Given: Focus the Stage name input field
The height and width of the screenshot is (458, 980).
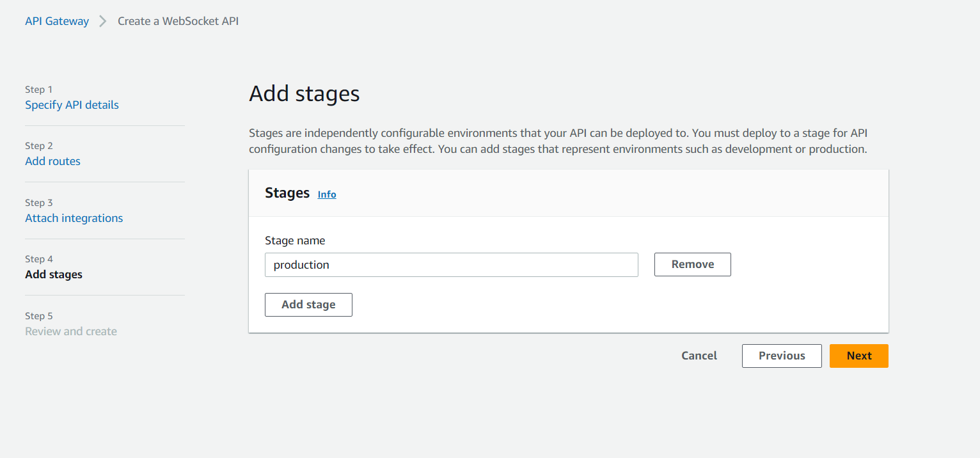Looking at the screenshot, I should 451,265.
